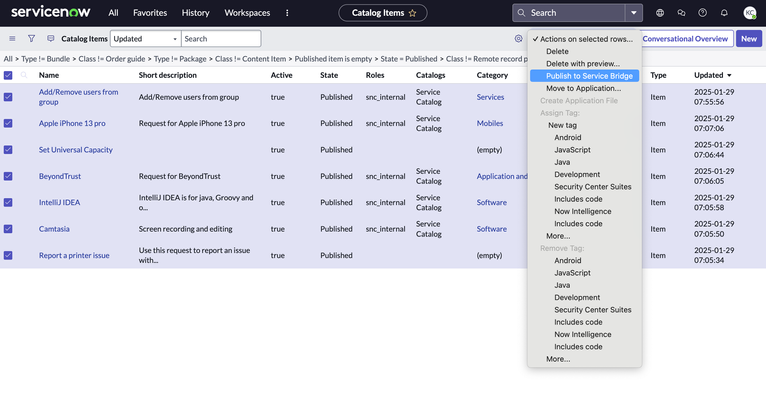Open the more menus vertical dots icon
The height and width of the screenshot is (399, 766).
pos(287,13)
